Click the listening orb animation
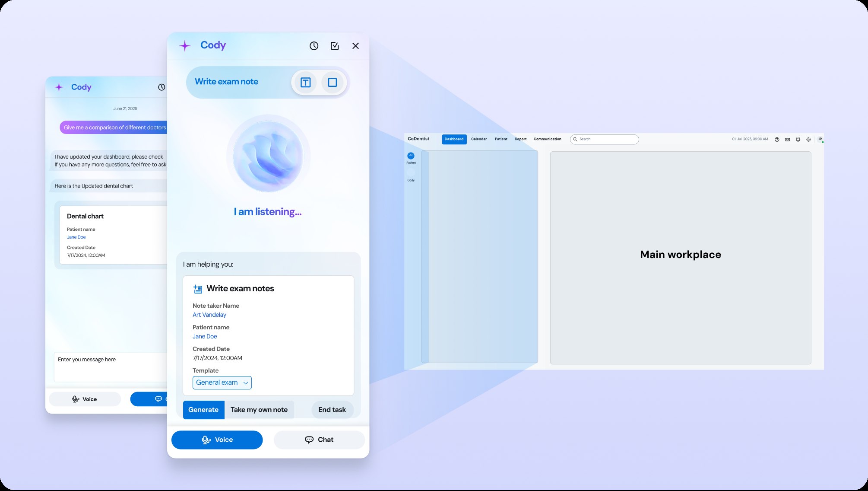This screenshot has width=868, height=491. click(x=268, y=156)
